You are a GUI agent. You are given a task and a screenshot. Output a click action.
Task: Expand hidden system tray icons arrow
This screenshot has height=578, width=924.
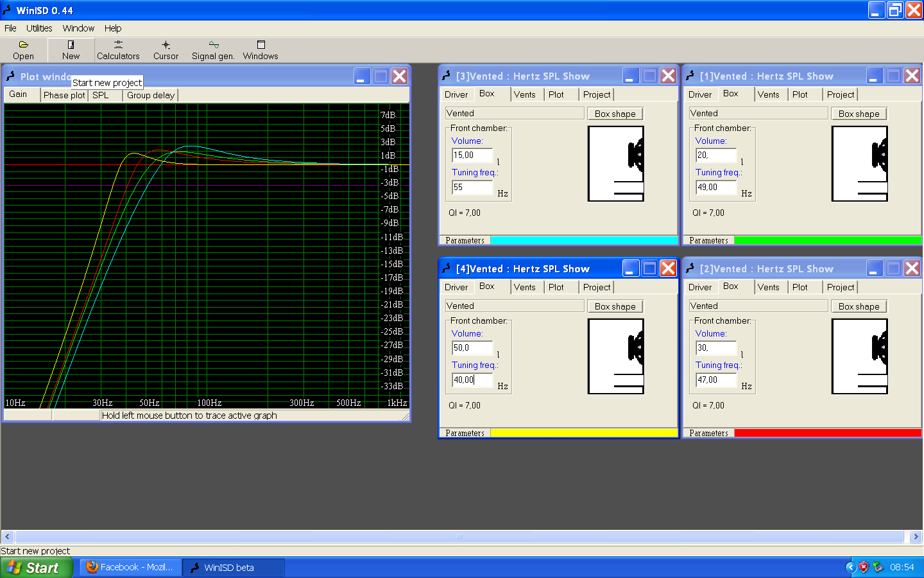(850, 567)
